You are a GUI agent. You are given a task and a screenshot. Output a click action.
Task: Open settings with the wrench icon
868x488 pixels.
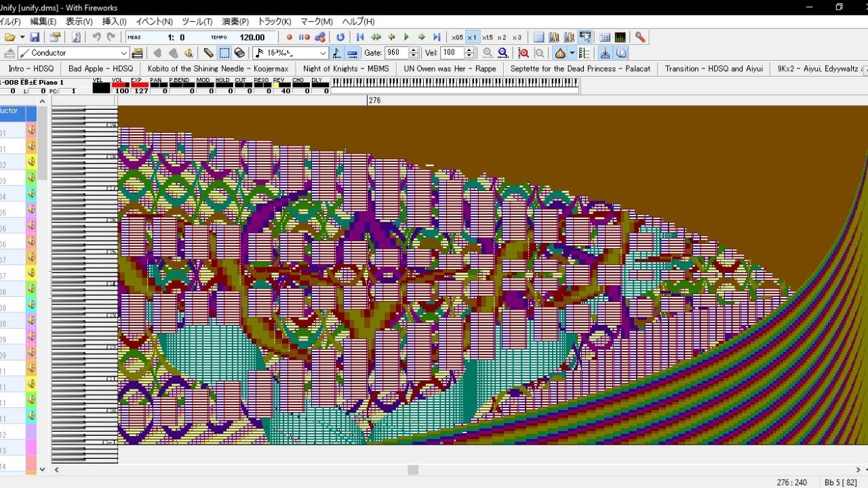pos(640,37)
